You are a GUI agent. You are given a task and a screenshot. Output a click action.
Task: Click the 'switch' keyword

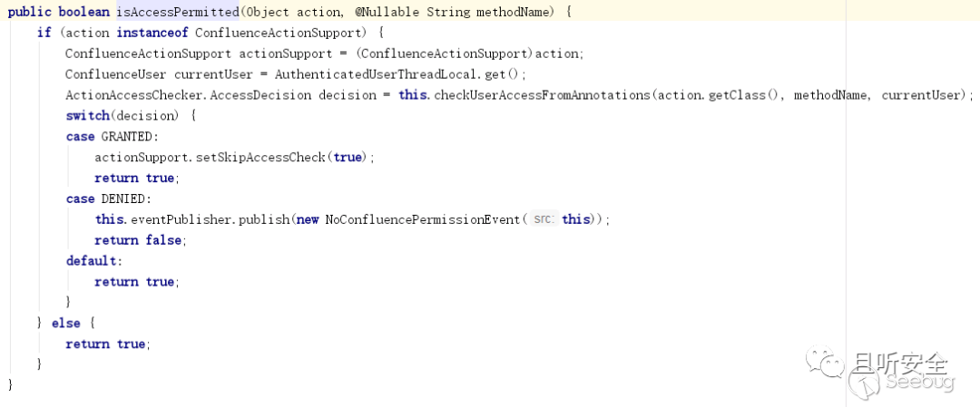(87, 115)
